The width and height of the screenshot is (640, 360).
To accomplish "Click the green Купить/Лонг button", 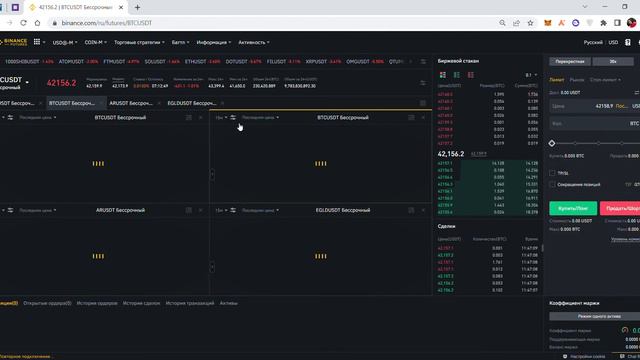I will click(573, 208).
